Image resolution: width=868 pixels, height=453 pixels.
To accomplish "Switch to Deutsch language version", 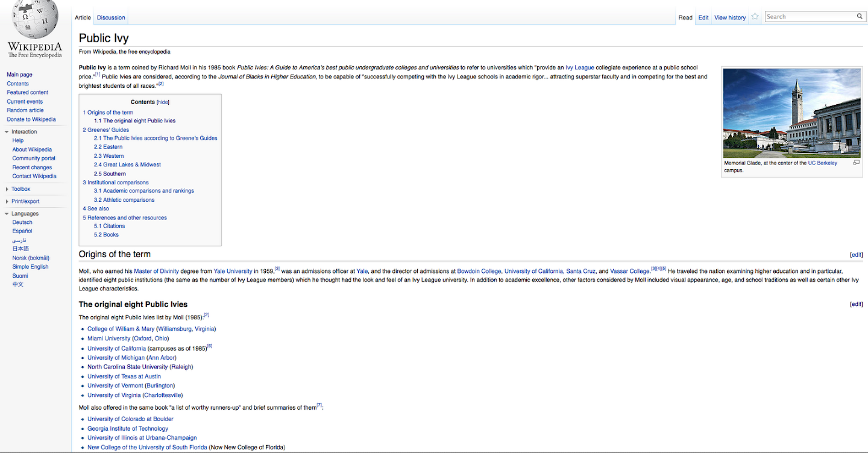I will (x=22, y=222).
